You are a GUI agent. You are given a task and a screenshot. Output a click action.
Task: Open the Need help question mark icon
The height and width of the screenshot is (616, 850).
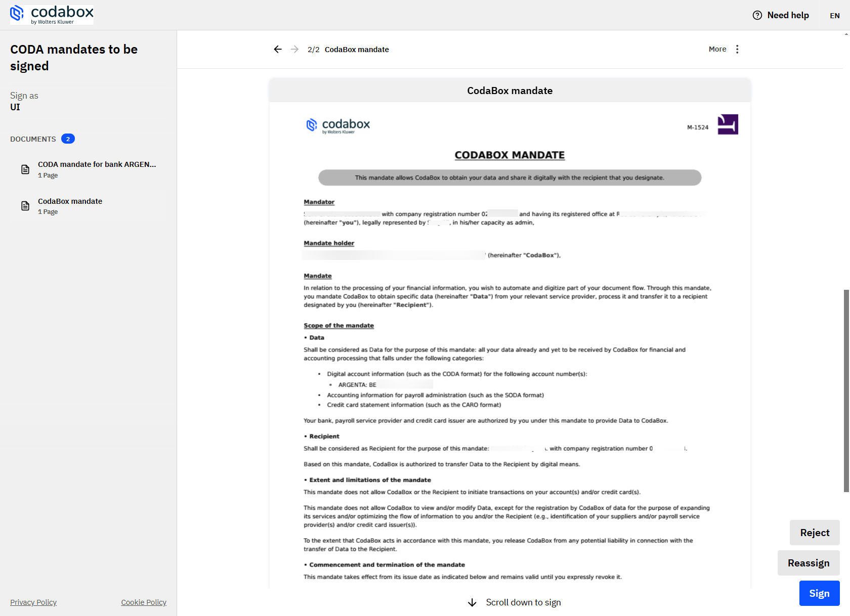(757, 15)
